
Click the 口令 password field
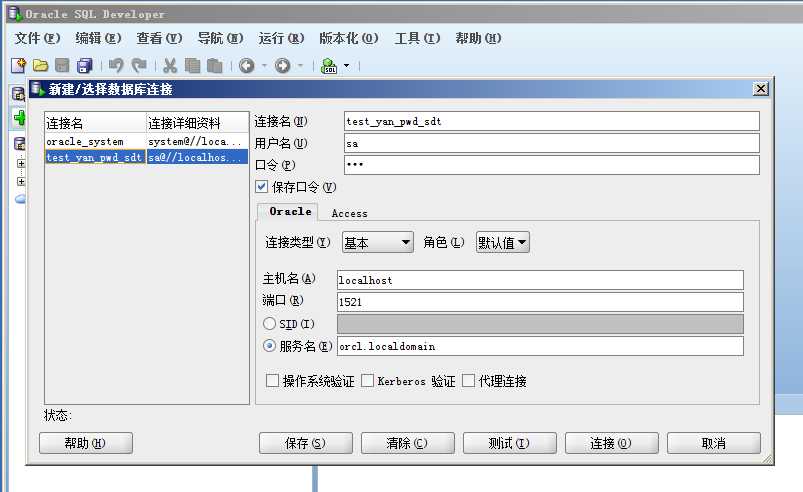(552, 165)
